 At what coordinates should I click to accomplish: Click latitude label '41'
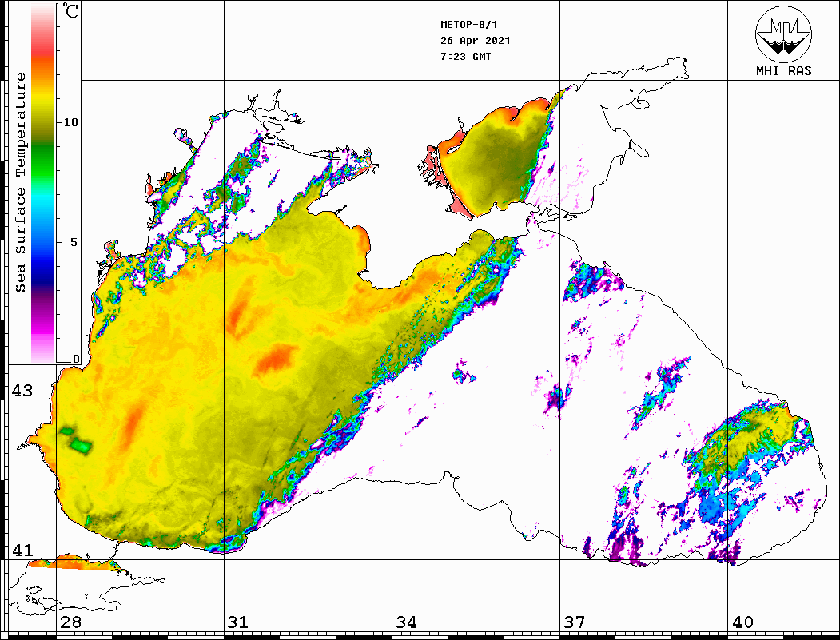pos(22,550)
